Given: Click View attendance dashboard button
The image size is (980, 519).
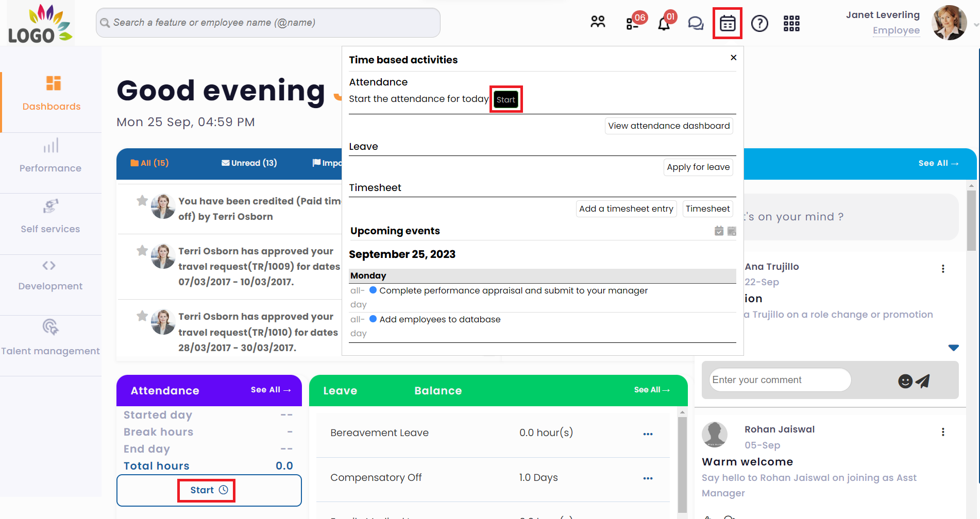Looking at the screenshot, I should (669, 126).
